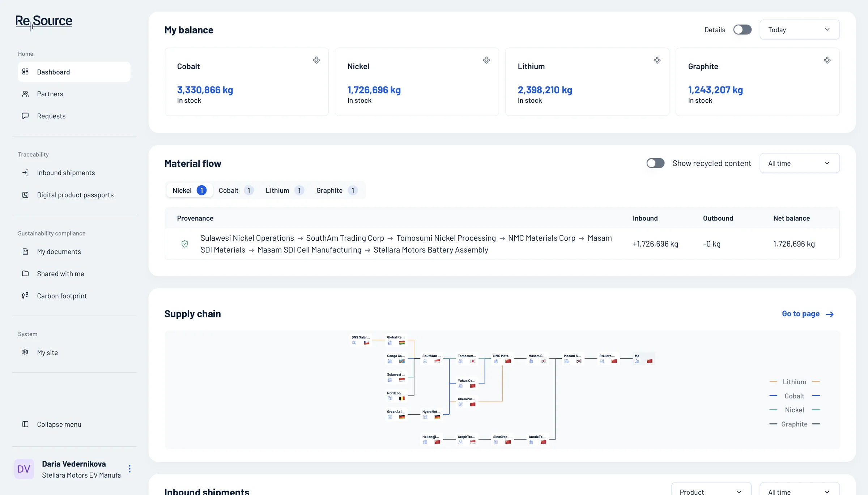This screenshot has height=495, width=868.
Task: Select the Graphite material tab
Action: (x=337, y=190)
